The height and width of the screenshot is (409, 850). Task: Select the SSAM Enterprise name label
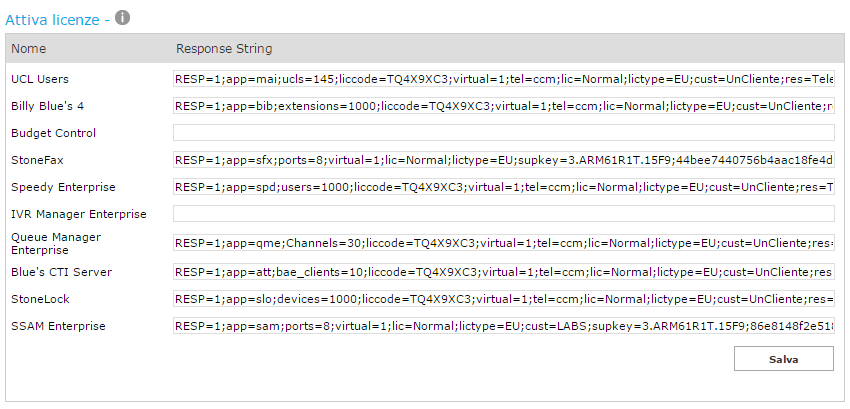click(58, 326)
